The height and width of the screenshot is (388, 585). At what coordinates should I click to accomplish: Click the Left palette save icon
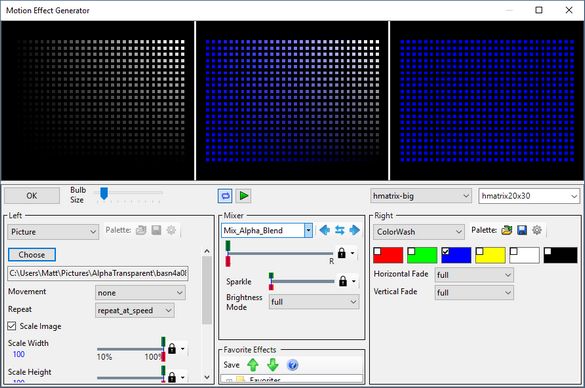click(156, 230)
